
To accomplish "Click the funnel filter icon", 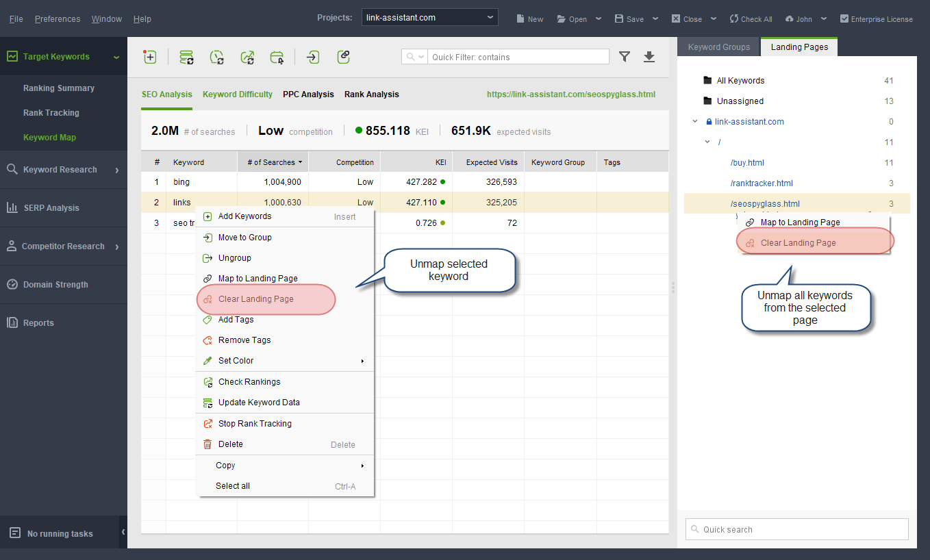I will pyautogui.click(x=625, y=57).
